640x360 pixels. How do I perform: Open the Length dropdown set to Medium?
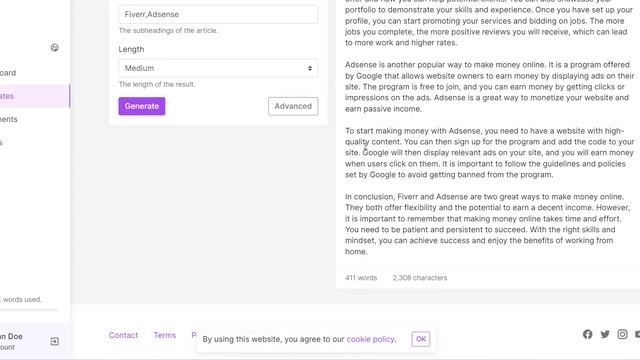(x=218, y=68)
